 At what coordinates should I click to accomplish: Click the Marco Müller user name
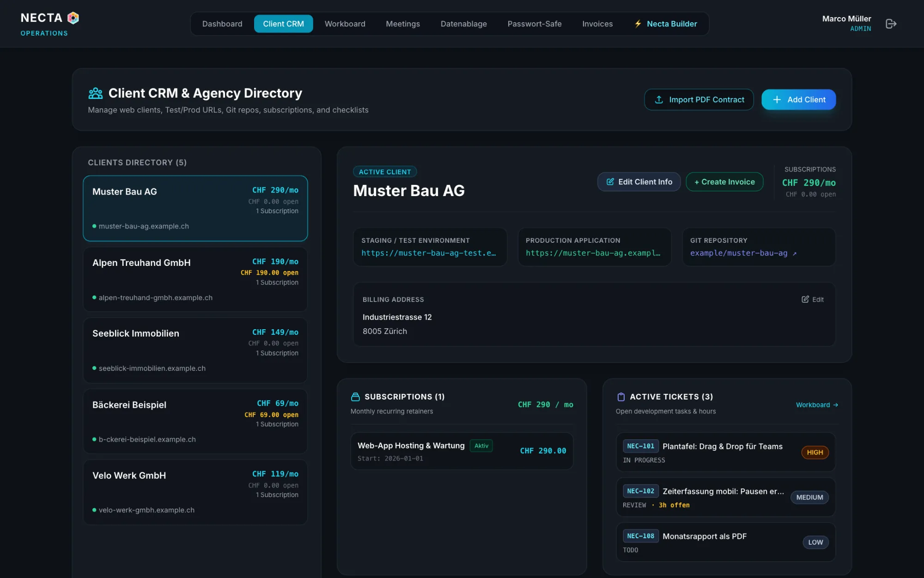pyautogui.click(x=846, y=18)
